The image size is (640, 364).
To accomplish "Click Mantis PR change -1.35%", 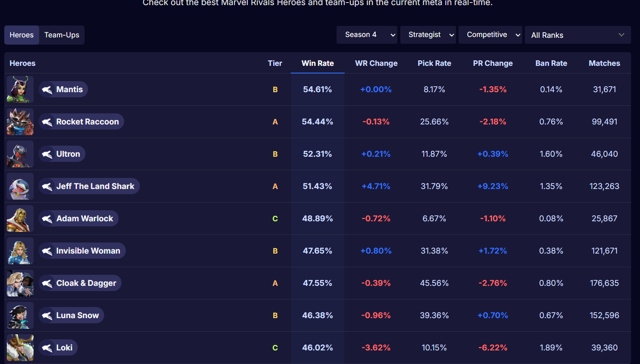I will [x=493, y=89].
